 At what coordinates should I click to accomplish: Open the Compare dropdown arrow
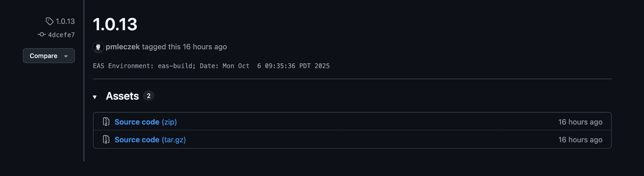[x=66, y=56]
